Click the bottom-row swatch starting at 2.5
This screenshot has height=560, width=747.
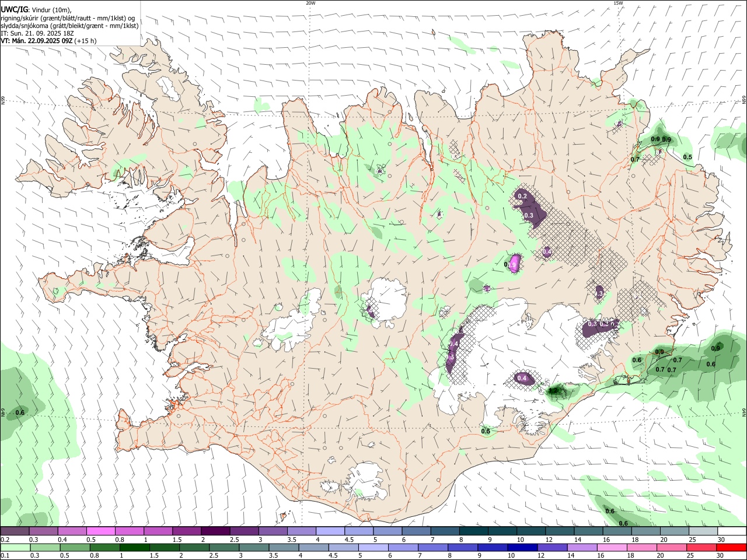click(224, 547)
